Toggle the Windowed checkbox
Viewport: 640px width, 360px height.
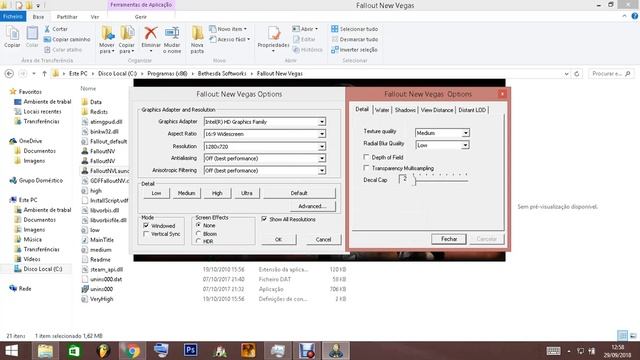click(146, 226)
